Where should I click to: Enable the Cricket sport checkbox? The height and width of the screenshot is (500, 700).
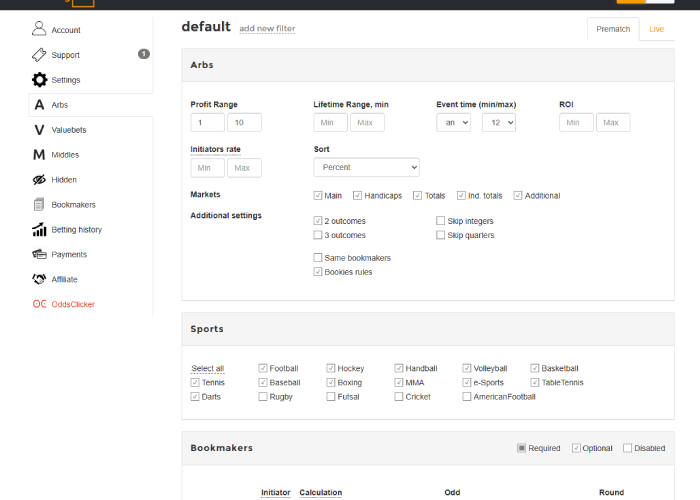coord(399,396)
